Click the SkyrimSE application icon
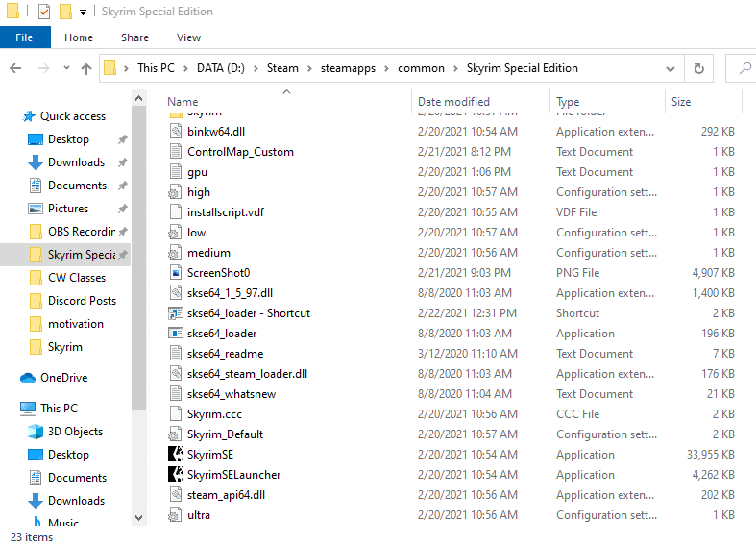The width and height of the screenshot is (756, 546). click(176, 455)
